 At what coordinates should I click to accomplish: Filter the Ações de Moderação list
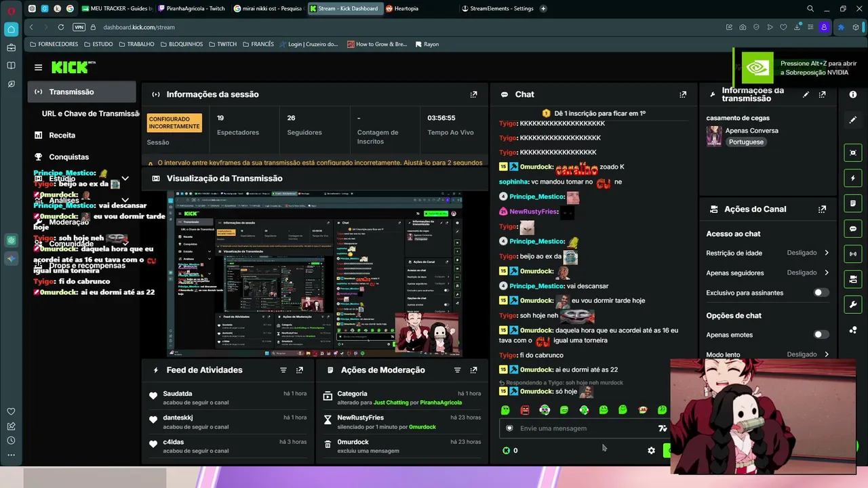pyautogui.click(x=457, y=370)
